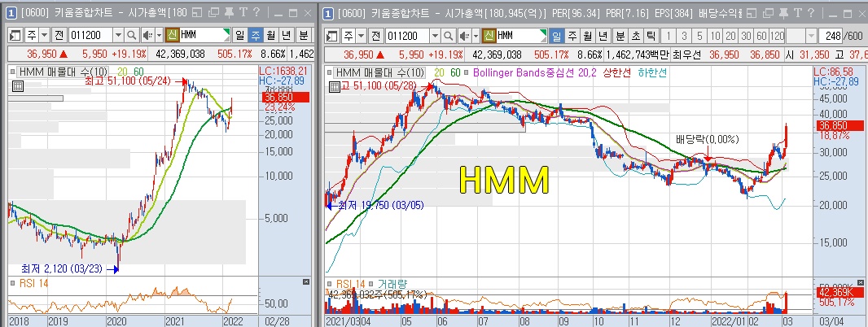This screenshot has width=868, height=327.
Task: Click number 1 window badge in left title
Action: coord(12,13)
